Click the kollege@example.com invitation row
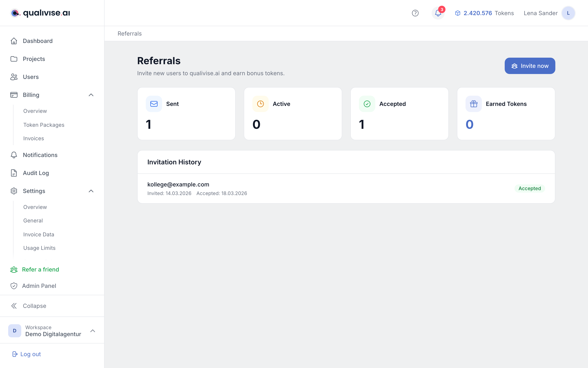This screenshot has height=368, width=588. tap(346, 188)
